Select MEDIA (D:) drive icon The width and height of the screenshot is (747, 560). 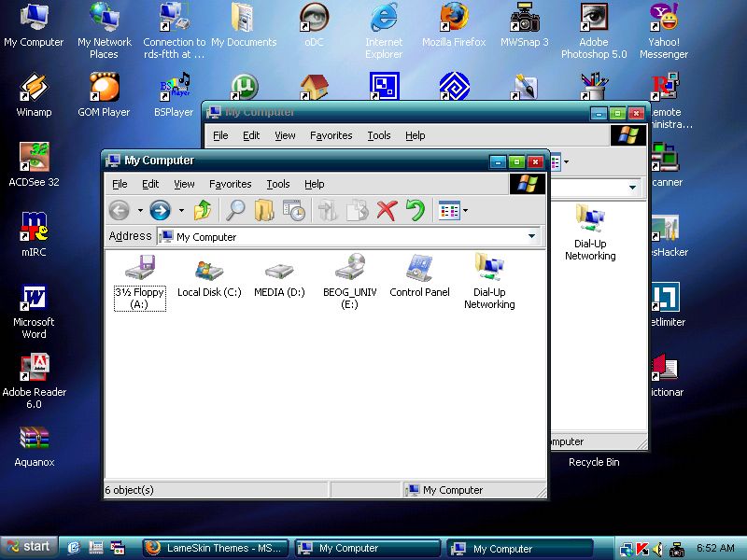click(x=279, y=278)
